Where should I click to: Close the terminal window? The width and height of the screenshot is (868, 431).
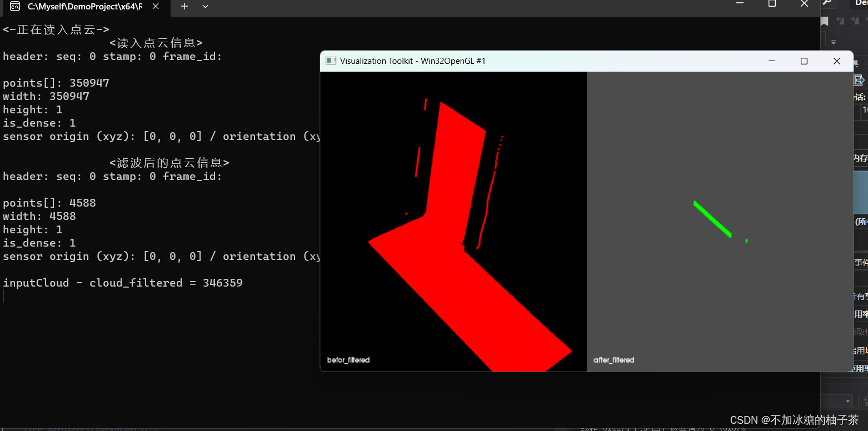click(804, 3)
